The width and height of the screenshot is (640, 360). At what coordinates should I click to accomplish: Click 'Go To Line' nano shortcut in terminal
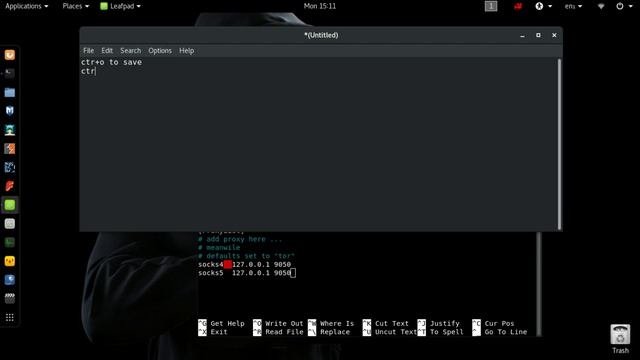[x=500, y=332]
